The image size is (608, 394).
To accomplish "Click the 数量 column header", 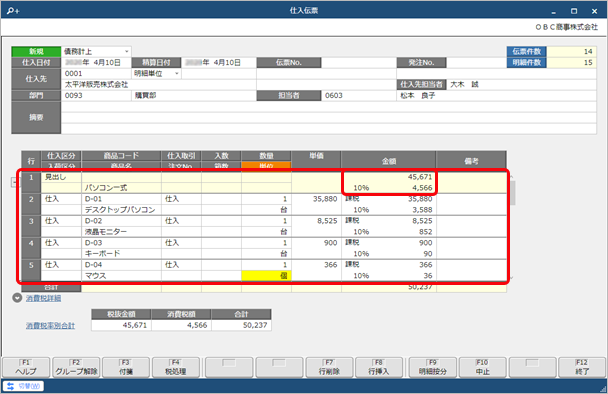I will 266,156.
